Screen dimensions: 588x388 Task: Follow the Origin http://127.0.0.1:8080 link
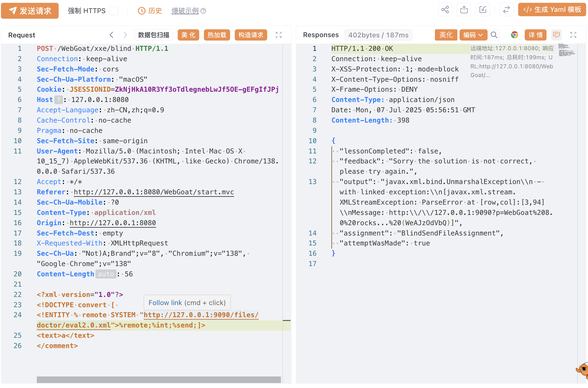coord(113,223)
